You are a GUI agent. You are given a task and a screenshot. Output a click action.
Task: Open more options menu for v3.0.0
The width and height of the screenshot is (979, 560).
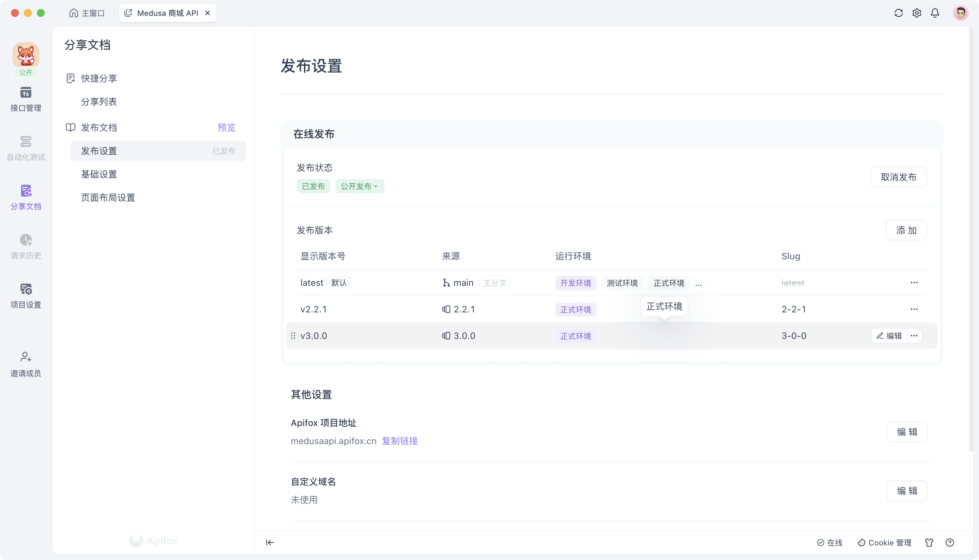[914, 335]
